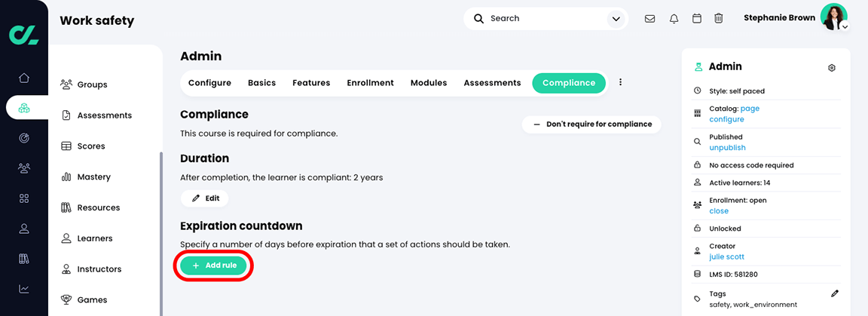The image size is (868, 316).
Task: Click the Admin panel settings gear icon
Action: (x=832, y=68)
